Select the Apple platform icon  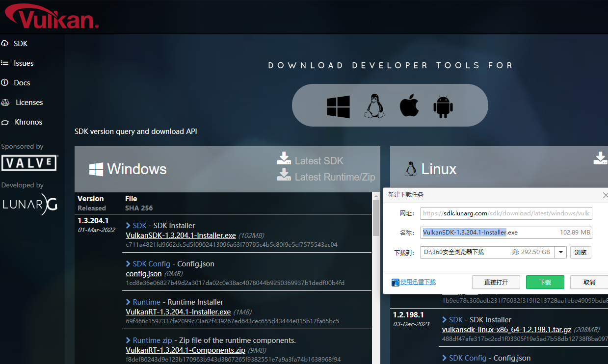409,106
